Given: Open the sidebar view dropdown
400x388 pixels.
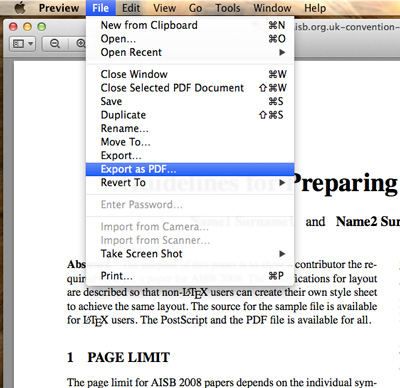Looking at the screenshot, I should click(x=23, y=44).
